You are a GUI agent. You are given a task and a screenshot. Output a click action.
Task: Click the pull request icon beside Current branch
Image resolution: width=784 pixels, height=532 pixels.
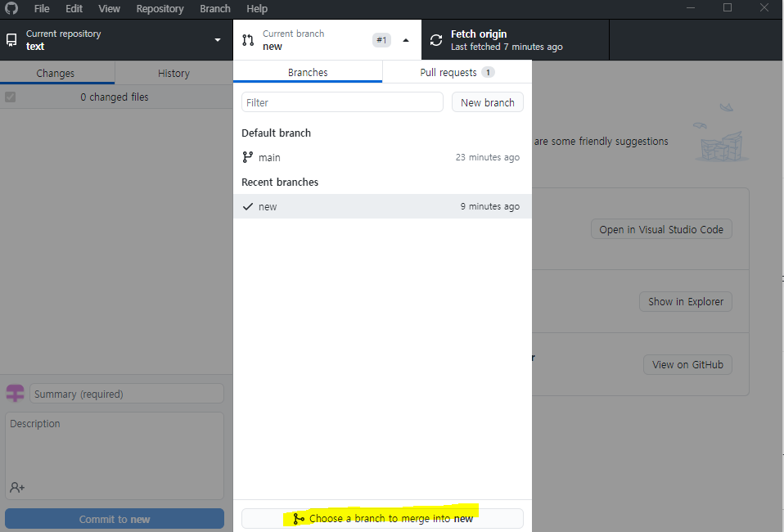coord(248,40)
